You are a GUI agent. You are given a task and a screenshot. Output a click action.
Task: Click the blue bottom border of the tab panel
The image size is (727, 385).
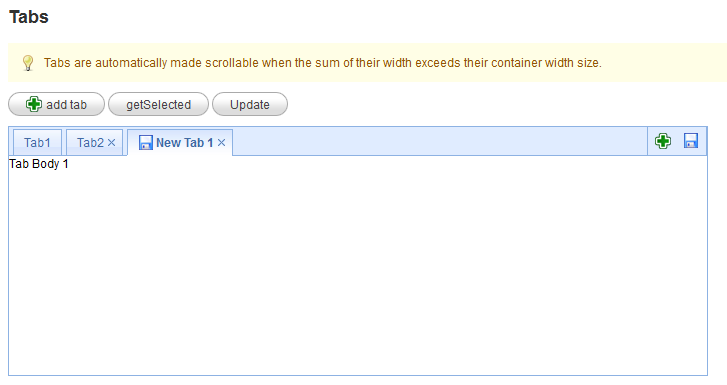pyautogui.click(x=358, y=375)
